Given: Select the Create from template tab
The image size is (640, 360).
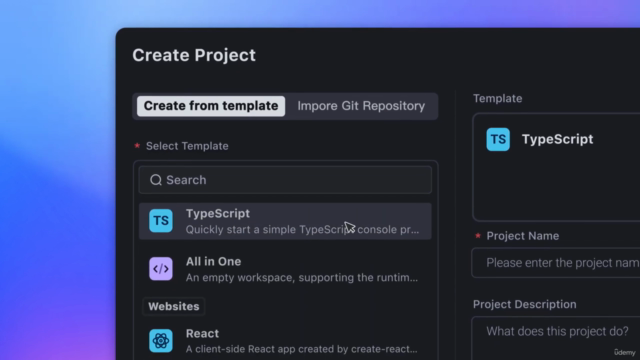Looking at the screenshot, I should (211, 106).
